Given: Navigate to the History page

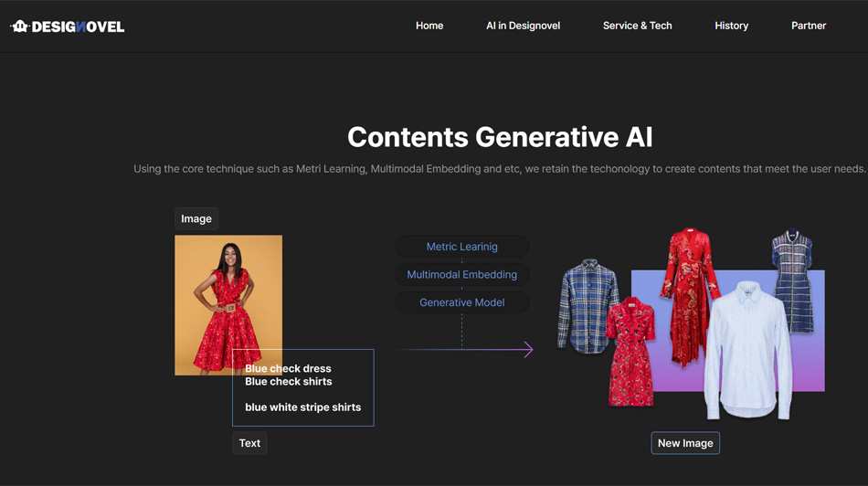Looking at the screenshot, I should 731,26.
